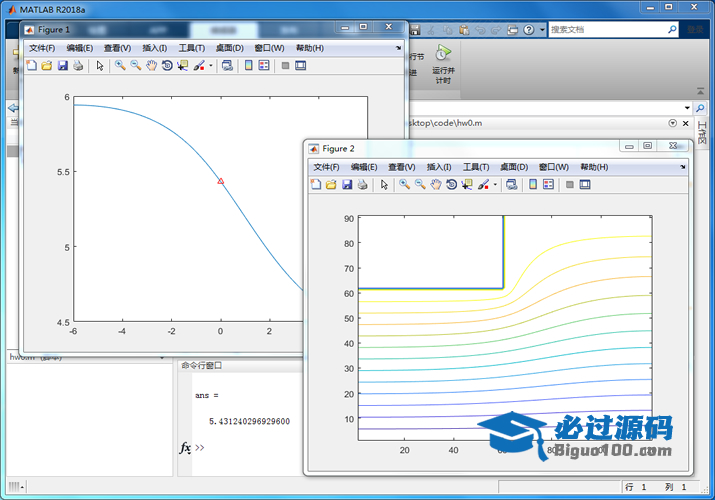Image resolution: width=715 pixels, height=500 pixels.
Task: Open the current folder path dropdown
Action: 686,108
